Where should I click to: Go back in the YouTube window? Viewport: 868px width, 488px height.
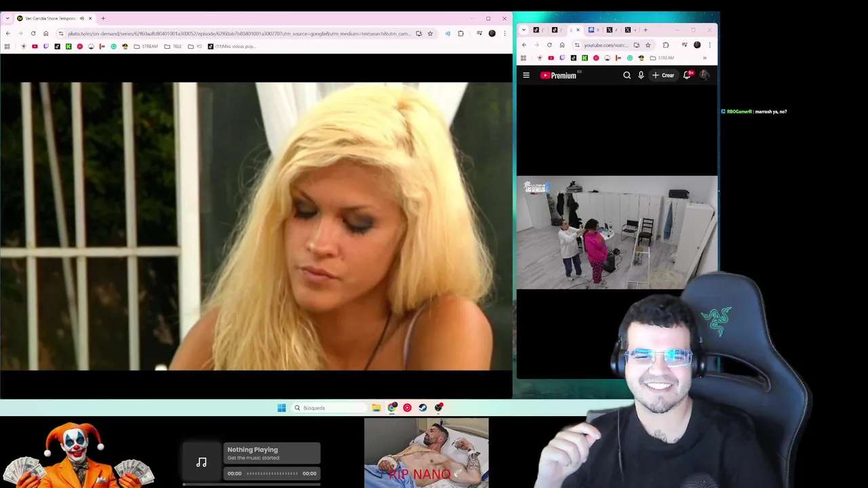click(x=524, y=45)
